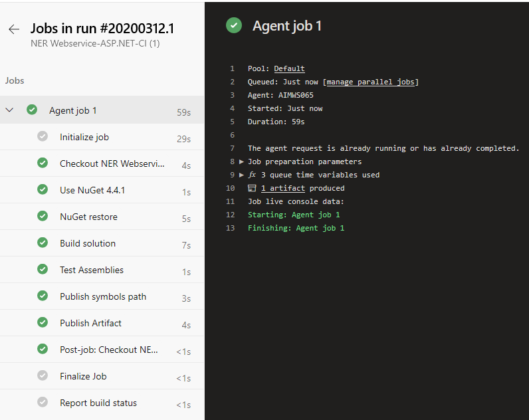This screenshot has height=420, width=529.
Task: Collapse the Agent job 1 tree node
Action: click(10, 110)
